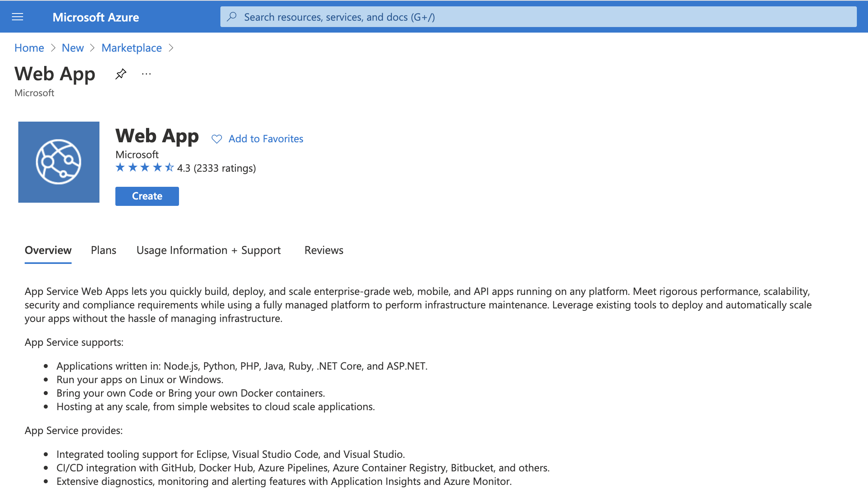
Task: Navigate to Marketplace via breadcrumb
Action: point(132,48)
